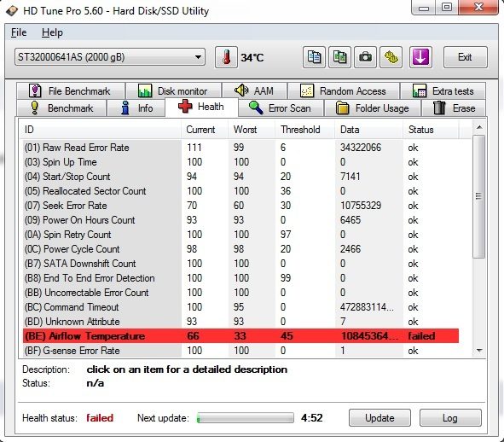Click the 34°C temperature readout
Viewport: 504px width, 442px height.
pos(252,58)
